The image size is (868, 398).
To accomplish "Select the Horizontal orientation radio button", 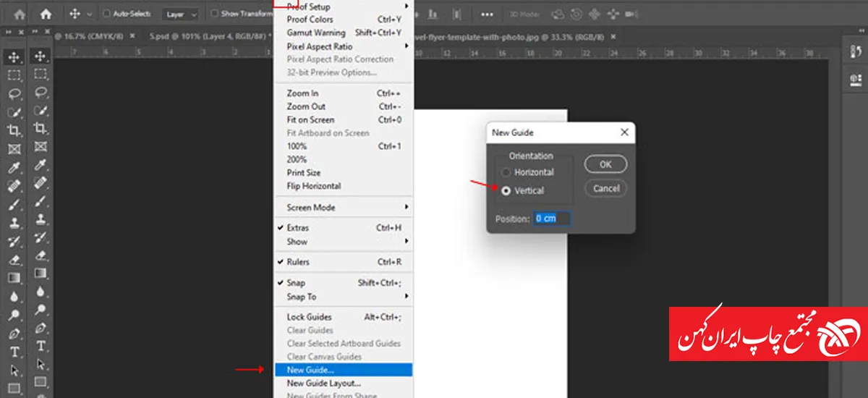I will [506, 172].
